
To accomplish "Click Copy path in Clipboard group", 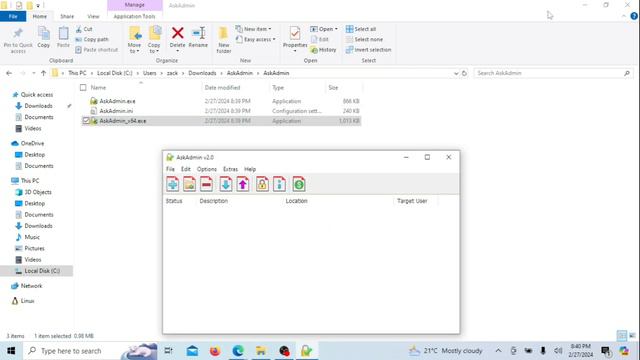I will tap(92, 39).
